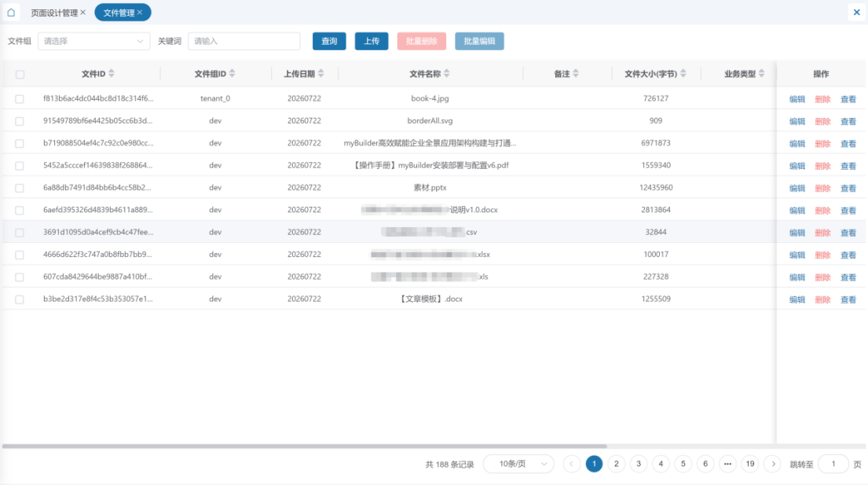Viewport: 868px width, 485px height.
Task: Click 查看 for the row sized 227328
Action: click(848, 277)
